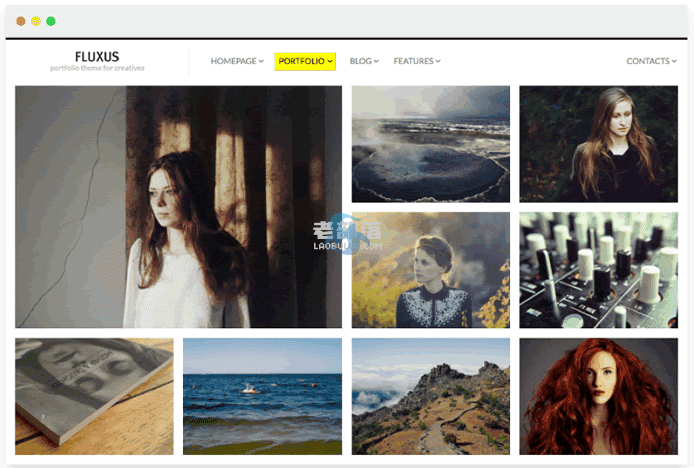This screenshot has height=468, width=694.
Task: Open the Contacts dropdown
Action: (650, 61)
